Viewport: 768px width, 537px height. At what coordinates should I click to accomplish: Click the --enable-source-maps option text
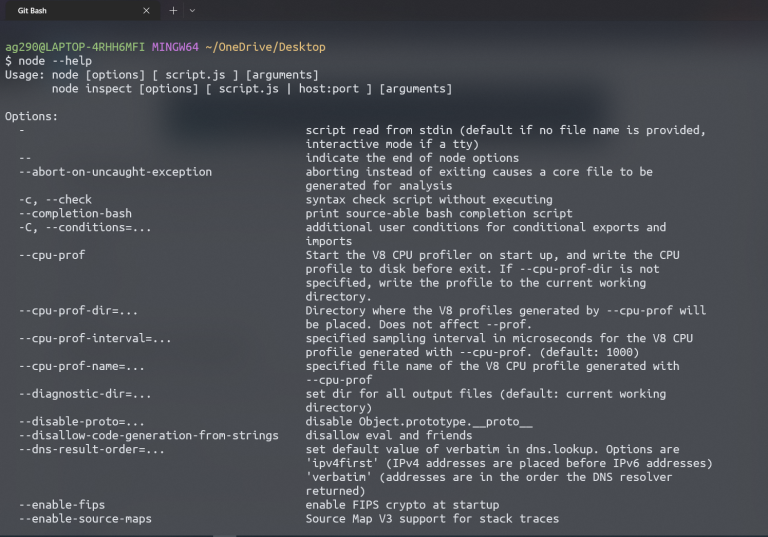coord(85,518)
